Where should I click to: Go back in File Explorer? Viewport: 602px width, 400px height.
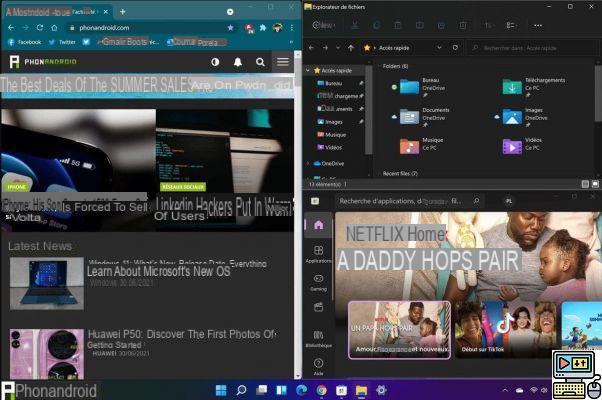(311, 48)
